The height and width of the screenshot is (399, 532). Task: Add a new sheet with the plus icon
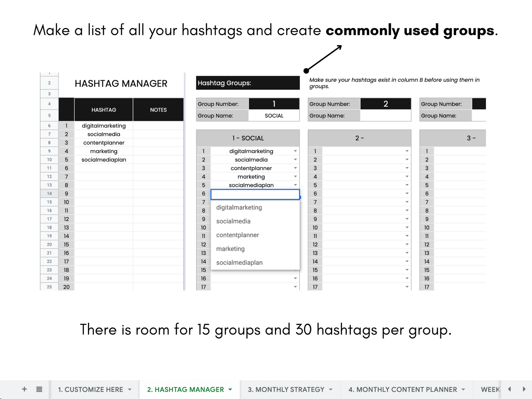pos(24,389)
